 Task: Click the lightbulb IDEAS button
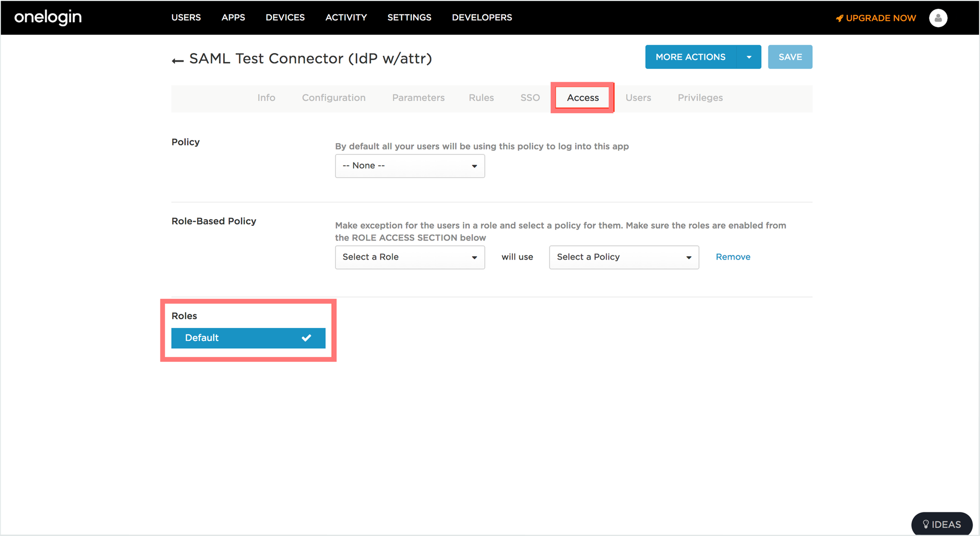pos(942,524)
